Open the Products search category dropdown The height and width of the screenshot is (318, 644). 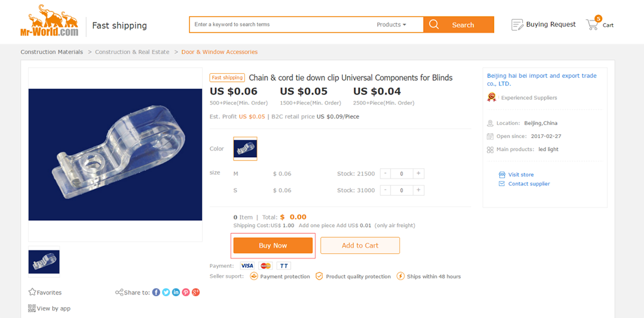pyautogui.click(x=392, y=25)
